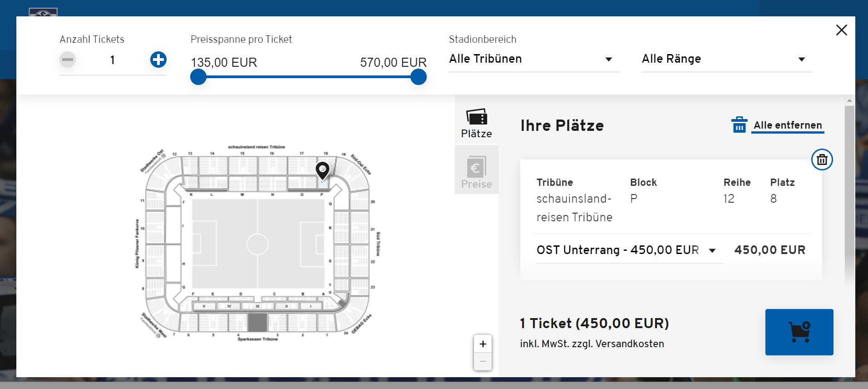Click the Alle entfernen link
This screenshot has width=868, height=389.
pyautogui.click(x=788, y=125)
